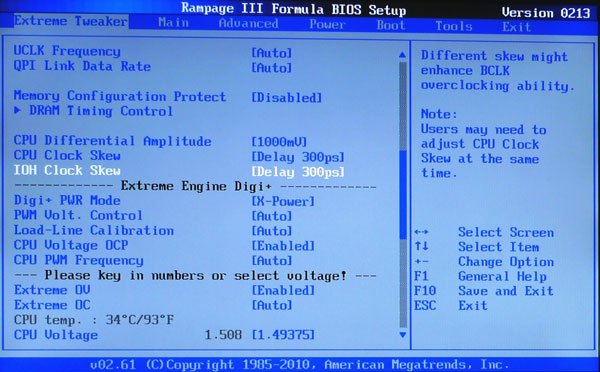The height and width of the screenshot is (372, 600).
Task: Select Memory Configuration Protect setting
Action: (x=119, y=96)
